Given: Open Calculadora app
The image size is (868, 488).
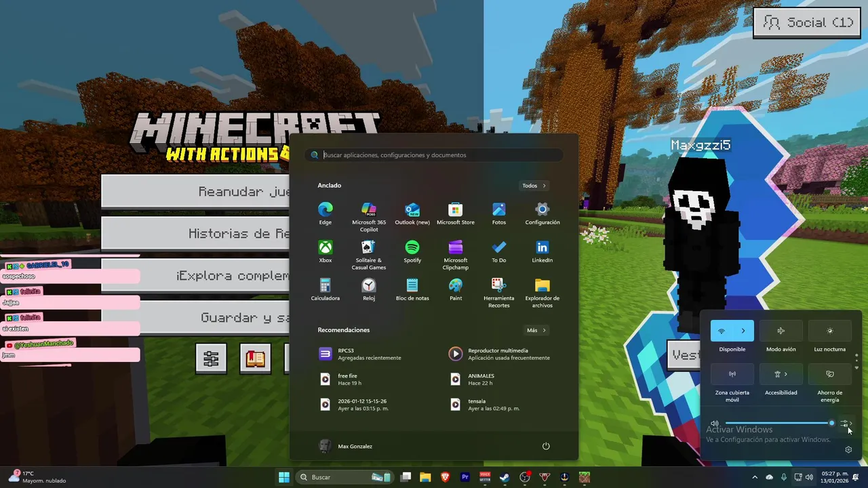Looking at the screenshot, I should click(325, 289).
